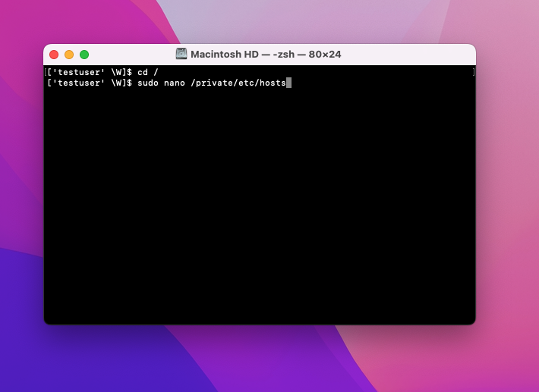539x392 pixels.
Task: Click the first line's ['testuser' \W]$ prompt
Action: tap(90, 72)
